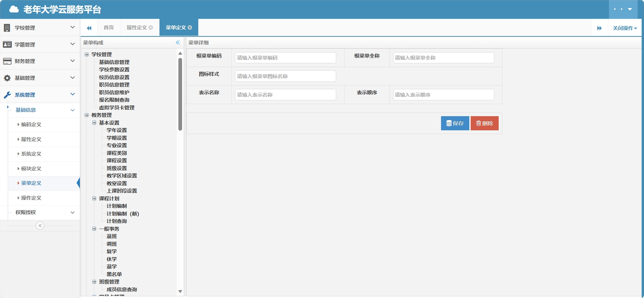Select 校历信息设置 in menu tree
644x298 pixels.
click(114, 77)
